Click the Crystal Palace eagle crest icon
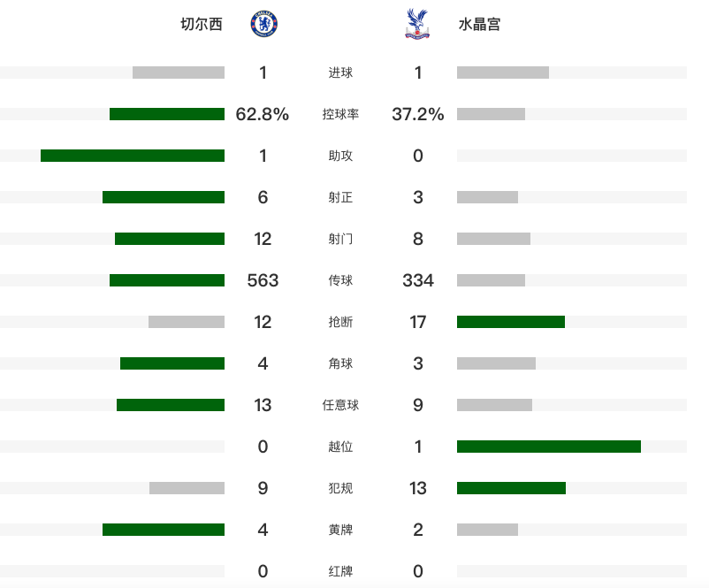Viewport: 709px width, 588px height. [x=417, y=24]
